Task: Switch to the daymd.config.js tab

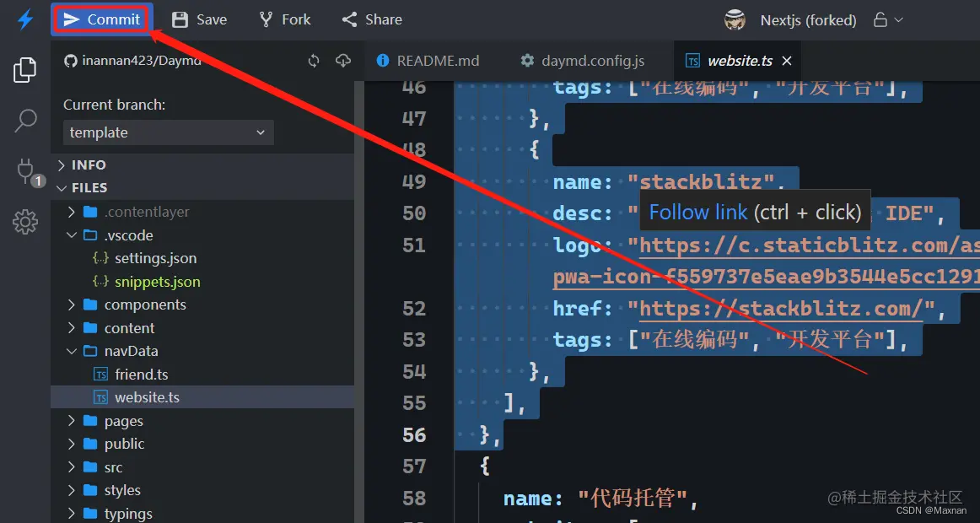Action: click(x=583, y=61)
